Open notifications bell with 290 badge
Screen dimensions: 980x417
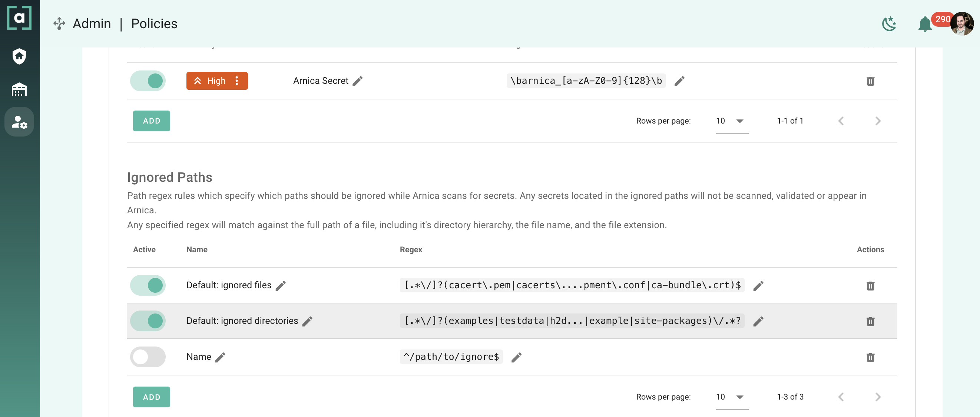tap(925, 24)
